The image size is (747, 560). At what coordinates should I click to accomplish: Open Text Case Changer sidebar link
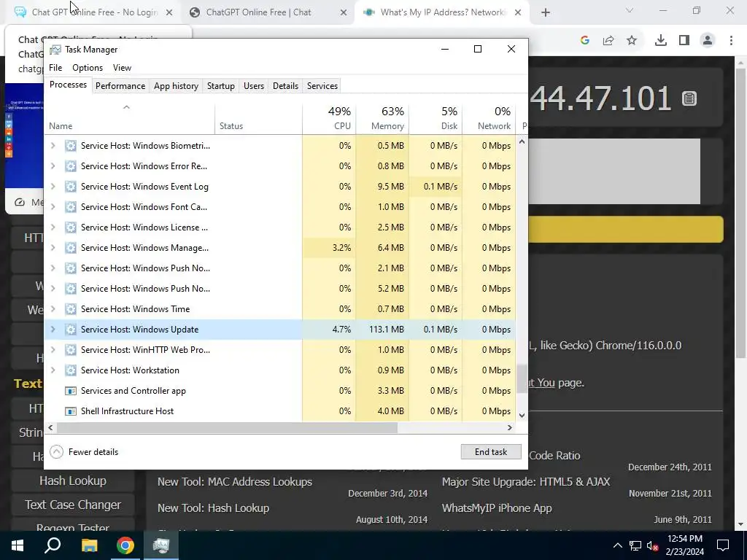tap(73, 505)
